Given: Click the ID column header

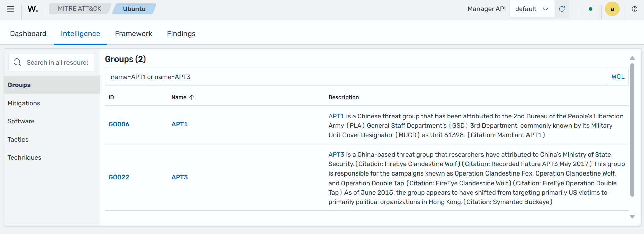Looking at the screenshot, I should (x=111, y=97).
